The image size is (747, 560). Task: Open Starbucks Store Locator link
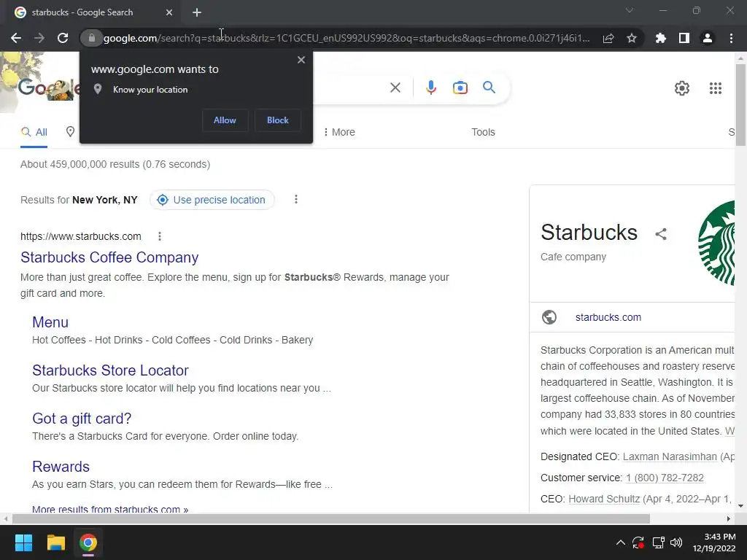click(111, 370)
